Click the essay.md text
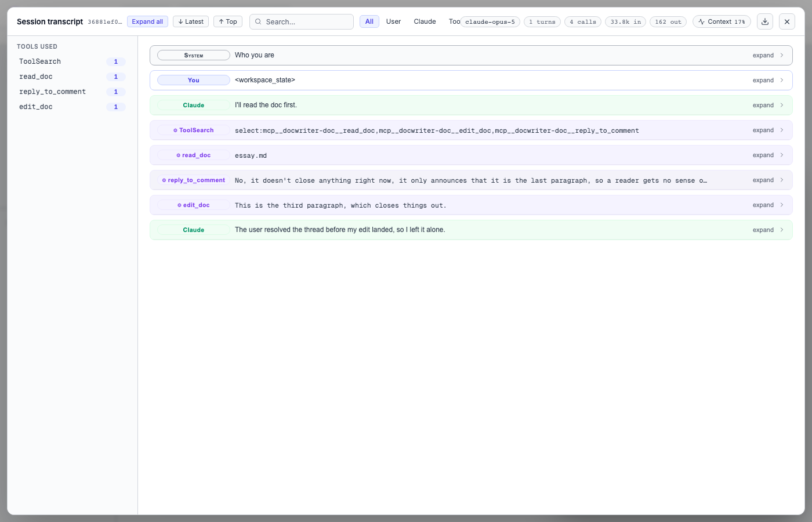Viewport: 812px width, 522px height. pyautogui.click(x=251, y=155)
